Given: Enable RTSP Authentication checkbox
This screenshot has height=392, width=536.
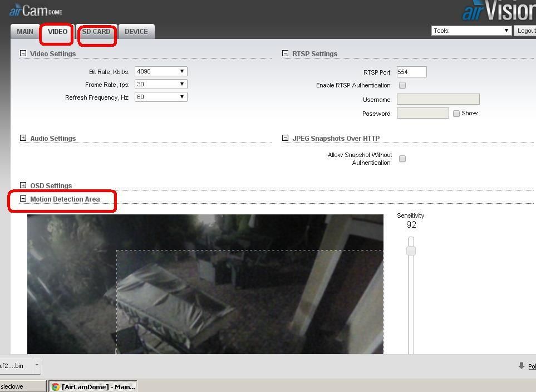Looking at the screenshot, I should point(402,85).
